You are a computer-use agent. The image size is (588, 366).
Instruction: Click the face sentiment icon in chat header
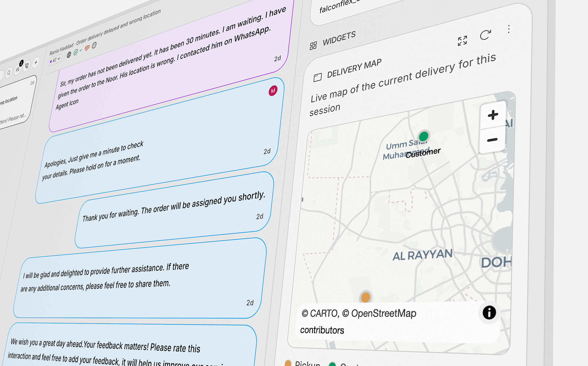pos(94,45)
